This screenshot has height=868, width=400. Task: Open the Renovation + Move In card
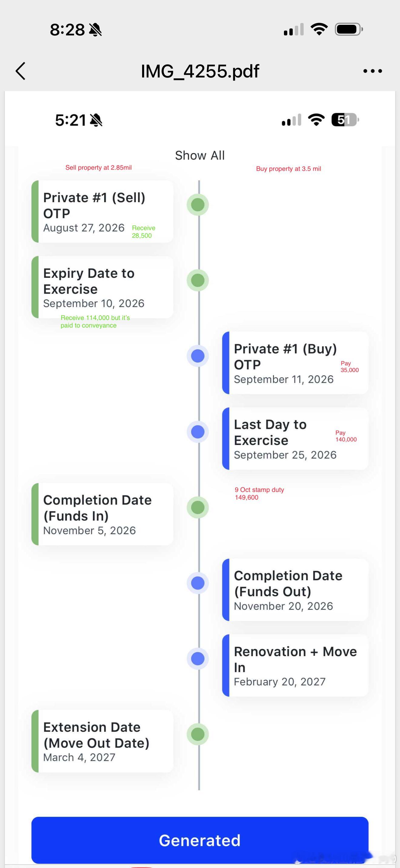[295, 666]
